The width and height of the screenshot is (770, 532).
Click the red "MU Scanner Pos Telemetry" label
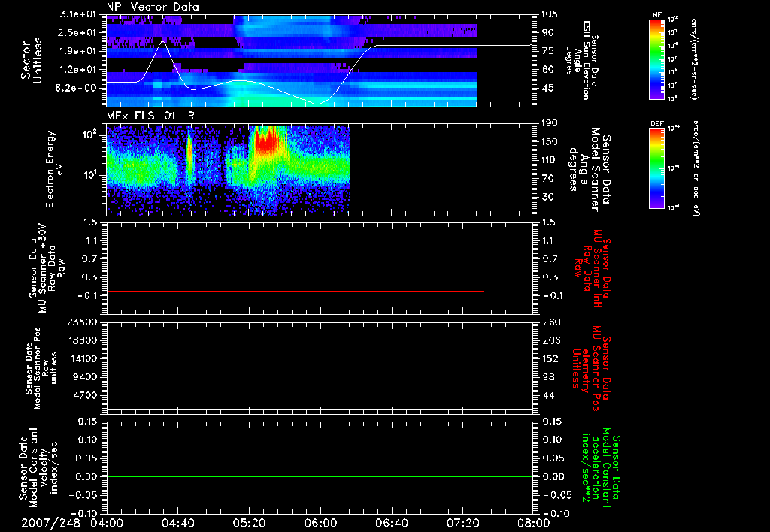tap(591, 368)
